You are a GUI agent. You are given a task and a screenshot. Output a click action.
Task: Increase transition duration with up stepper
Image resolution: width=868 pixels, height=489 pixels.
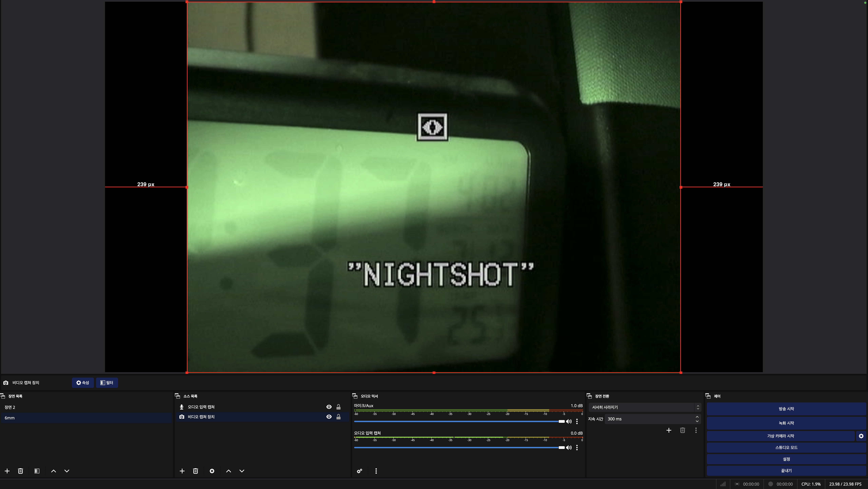click(x=697, y=417)
